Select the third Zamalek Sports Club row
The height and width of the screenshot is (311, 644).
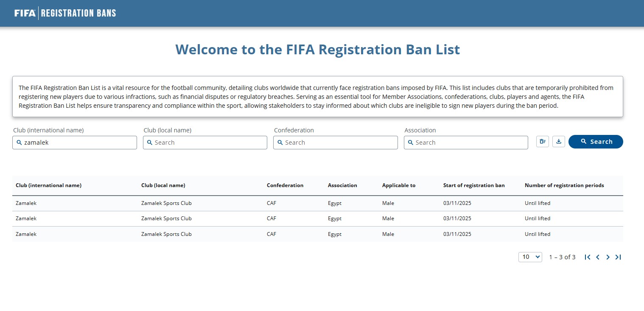pyautogui.click(x=166, y=234)
